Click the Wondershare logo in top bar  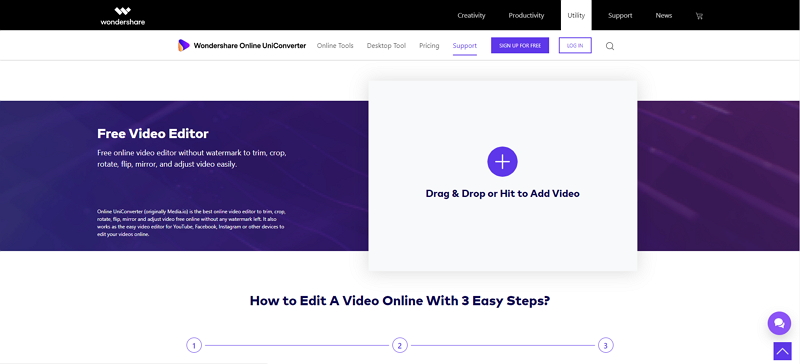tap(122, 16)
